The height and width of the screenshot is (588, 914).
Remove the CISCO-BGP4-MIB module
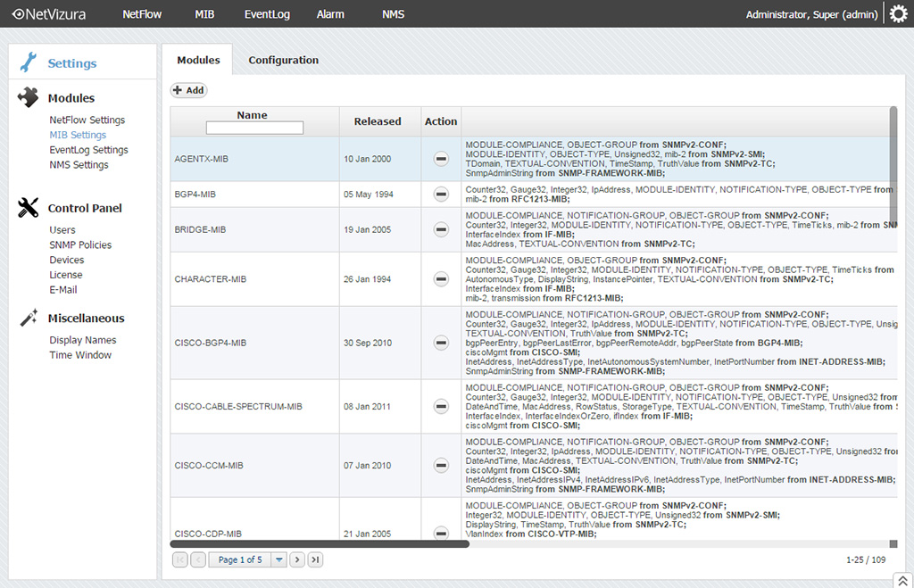click(x=441, y=343)
